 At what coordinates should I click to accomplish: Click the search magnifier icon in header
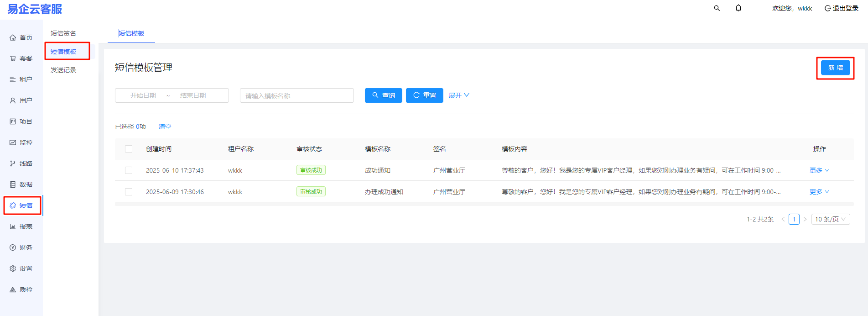[x=717, y=8]
